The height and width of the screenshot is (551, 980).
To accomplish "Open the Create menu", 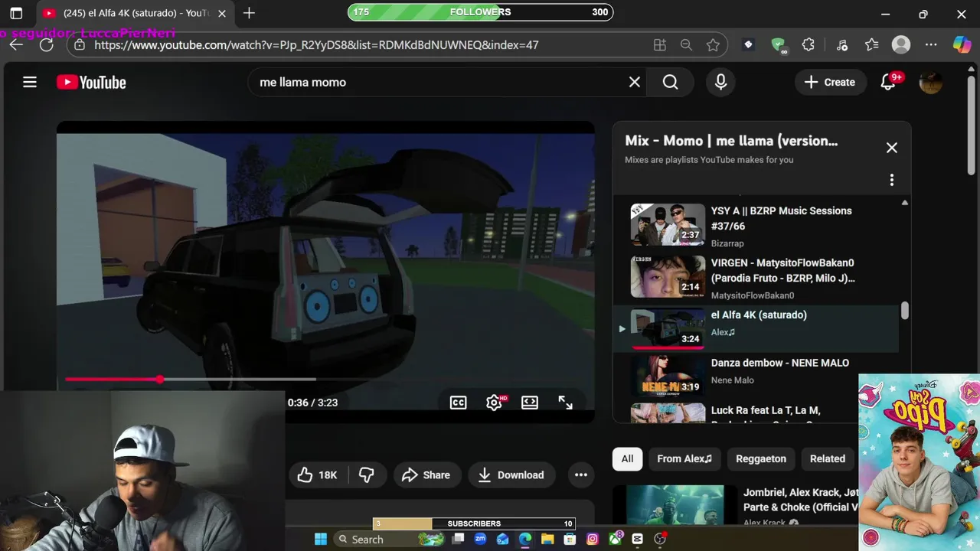I will click(830, 82).
